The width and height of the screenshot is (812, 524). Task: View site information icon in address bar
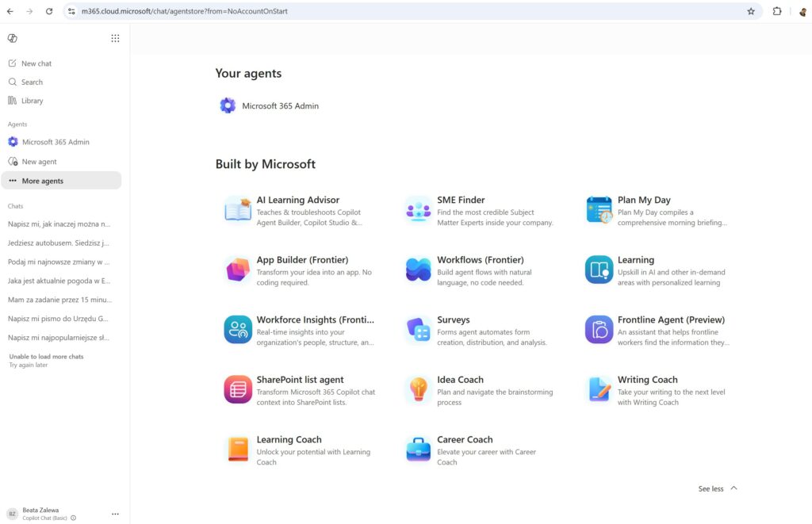[71, 11]
